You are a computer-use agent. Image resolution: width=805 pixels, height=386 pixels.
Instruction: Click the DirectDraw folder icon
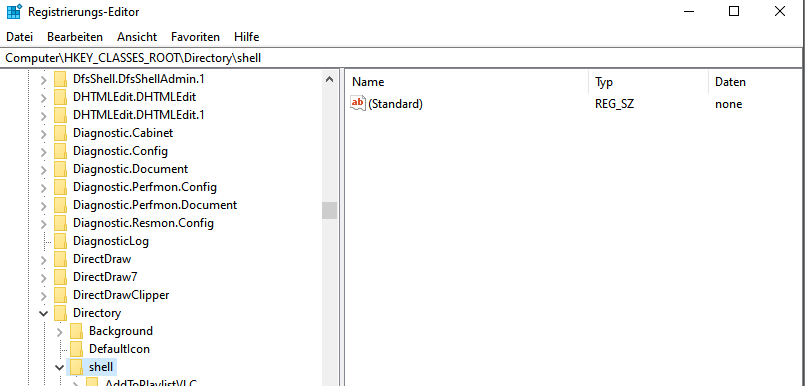[61, 259]
